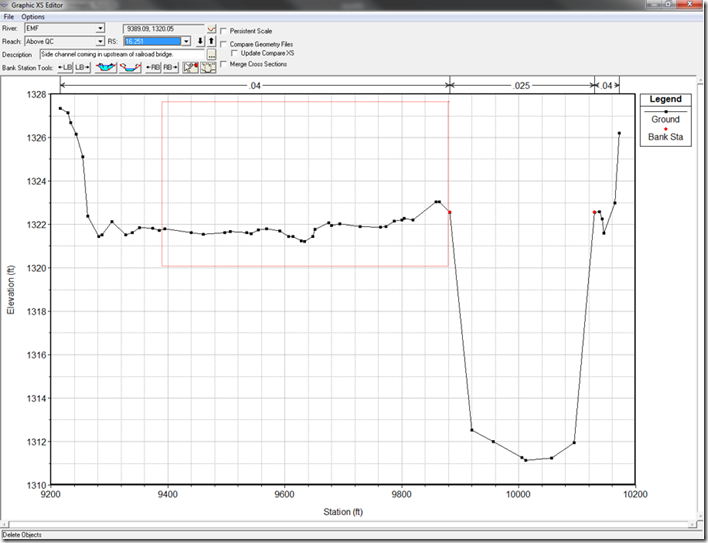Click the move left bank left button
708x543 pixels.
point(66,67)
